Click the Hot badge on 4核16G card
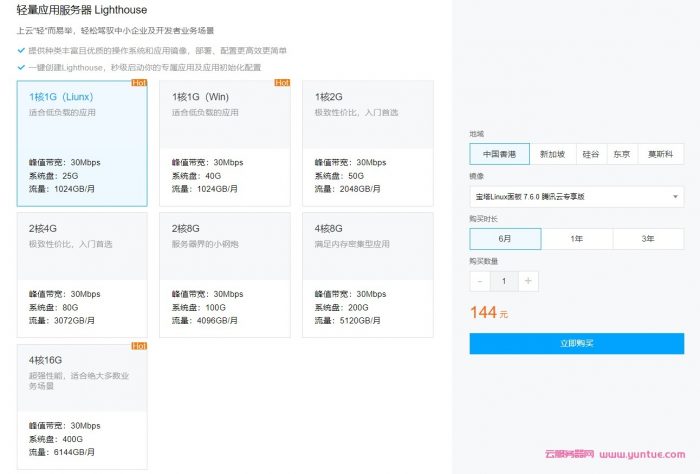This screenshot has height=474, width=700. [x=139, y=346]
